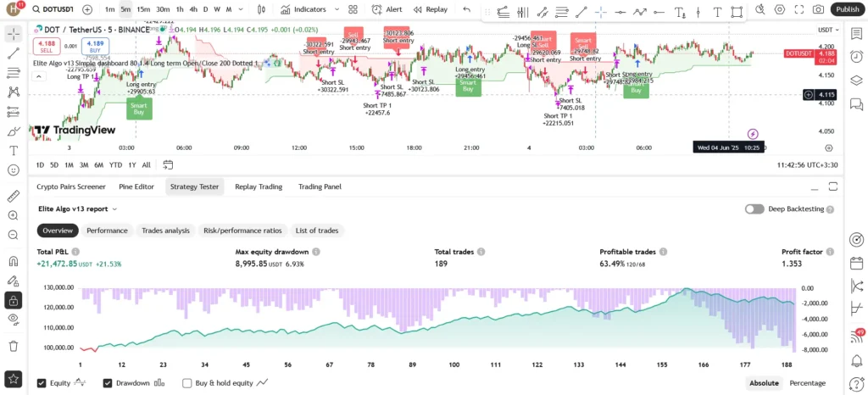
Task: Remove objects with the trash icon
Action: click(14, 346)
